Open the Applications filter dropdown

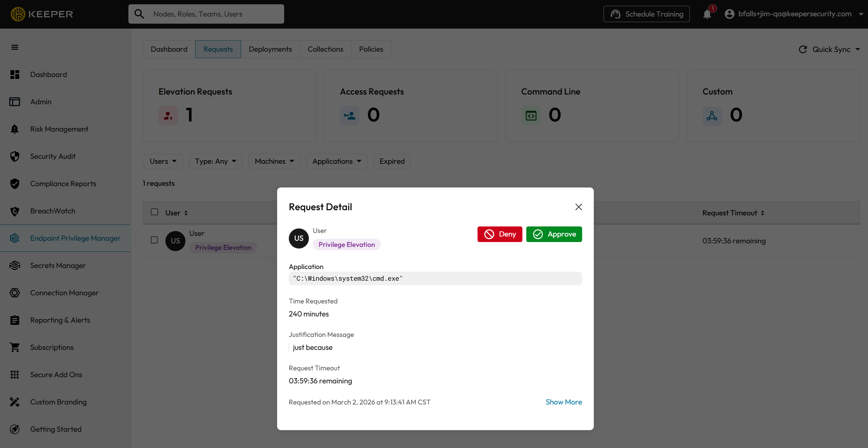(x=337, y=161)
